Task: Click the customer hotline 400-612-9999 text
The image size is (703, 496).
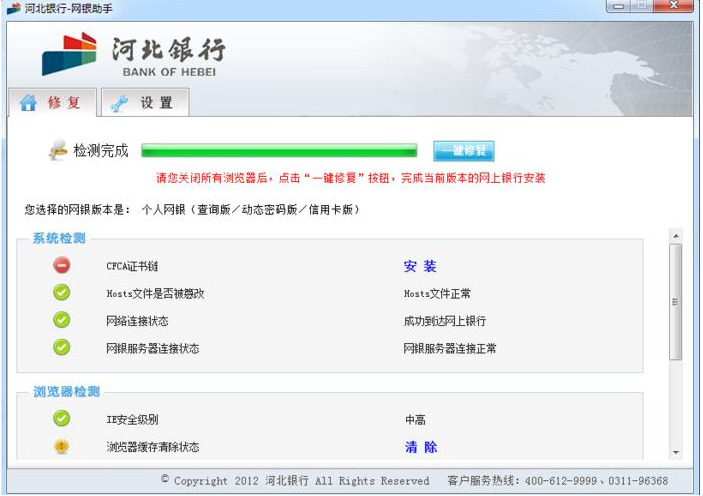Action: [x=561, y=481]
